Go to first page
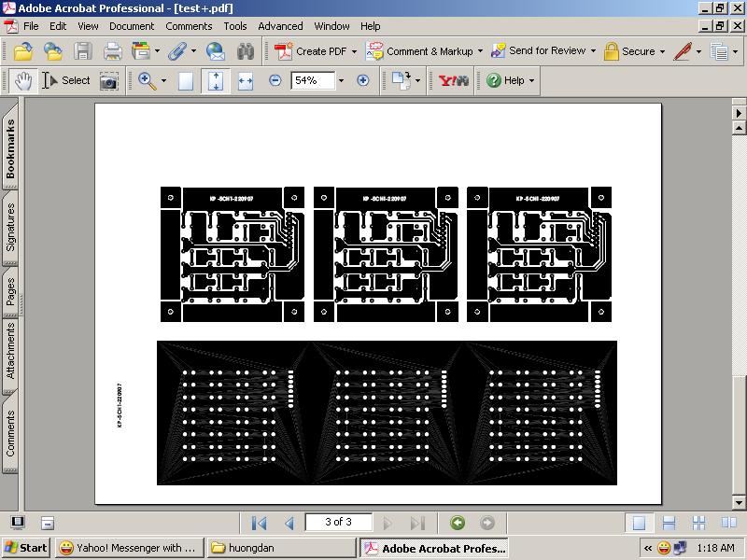The height and width of the screenshot is (560, 747). pos(260,524)
